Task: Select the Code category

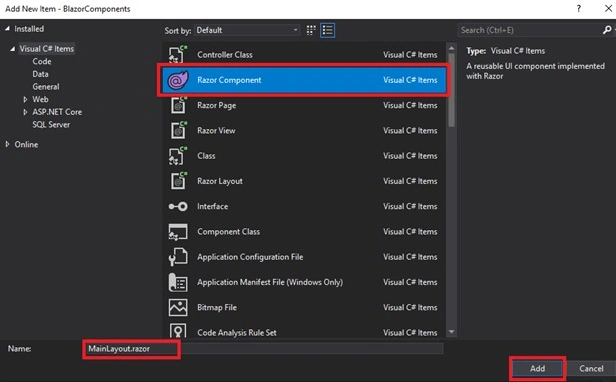Action: click(42, 61)
